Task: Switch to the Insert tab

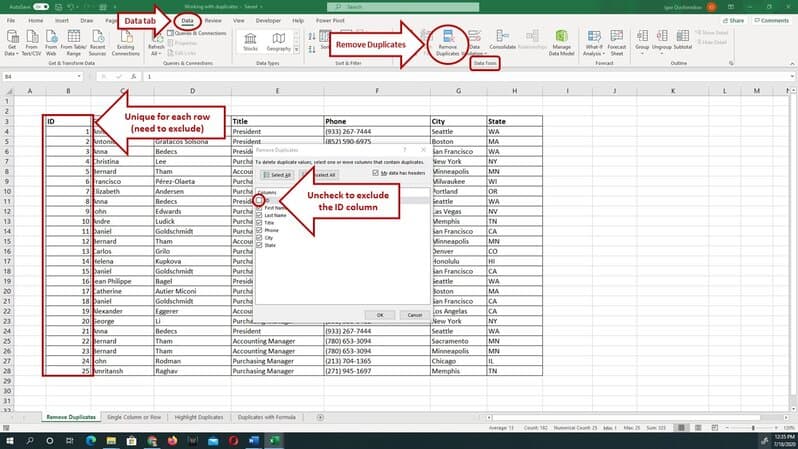Action: point(62,20)
